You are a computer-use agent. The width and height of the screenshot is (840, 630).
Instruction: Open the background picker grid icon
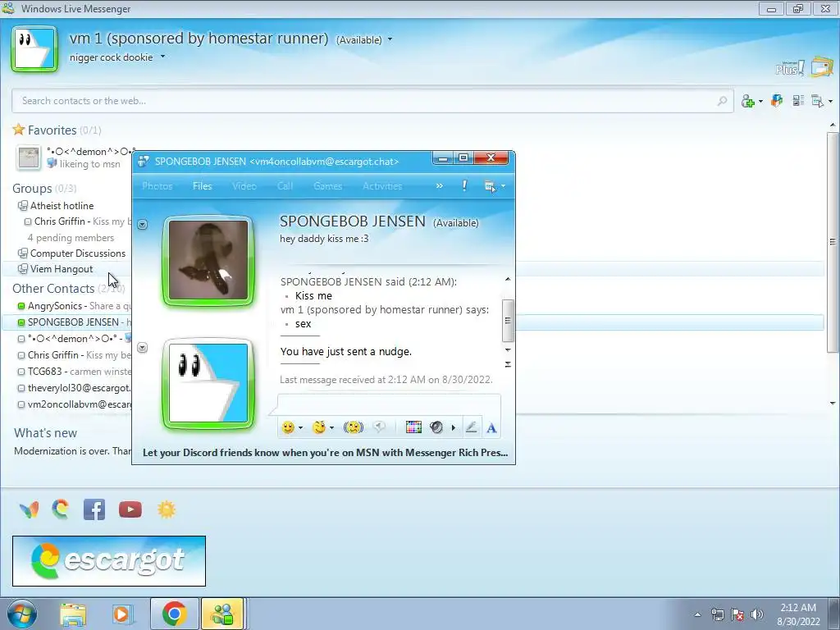413,427
